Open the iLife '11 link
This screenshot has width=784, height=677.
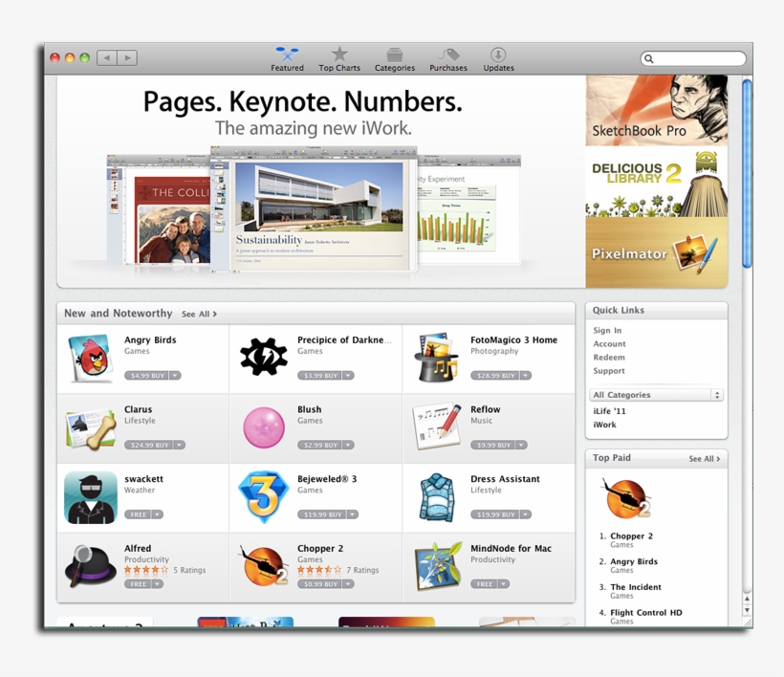pyautogui.click(x=609, y=411)
